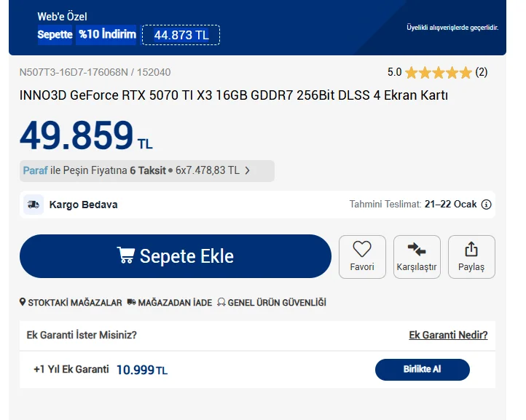This screenshot has height=420, width=526.
Task: Click the Karşılaştır compare arrows icon
Action: point(417,249)
